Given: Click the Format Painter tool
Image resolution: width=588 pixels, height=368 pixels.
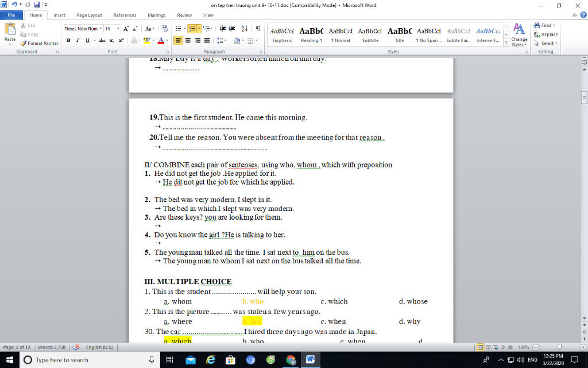Looking at the screenshot, I should click(40, 43).
